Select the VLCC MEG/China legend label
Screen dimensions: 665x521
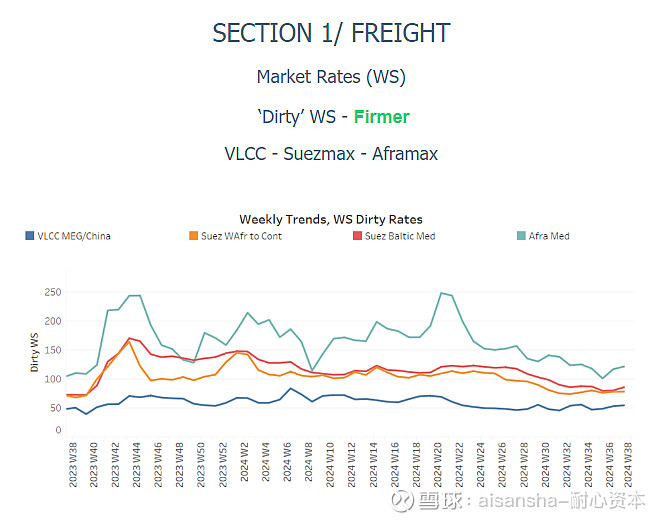[74, 237]
